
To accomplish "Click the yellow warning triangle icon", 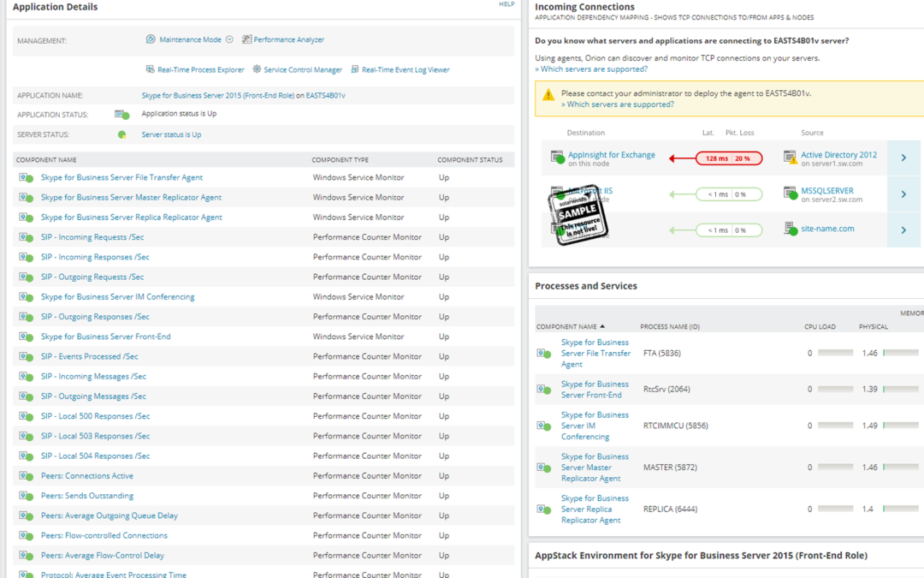I will [x=548, y=94].
